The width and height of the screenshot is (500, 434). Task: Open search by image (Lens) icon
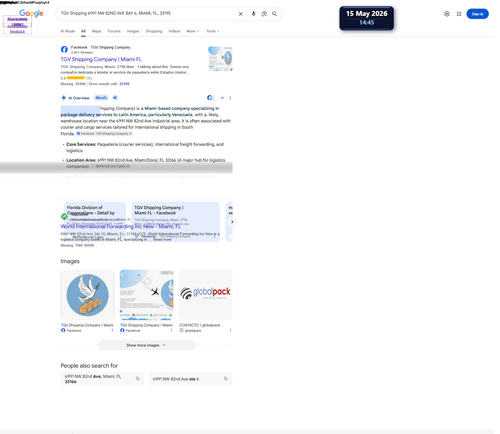point(264,14)
